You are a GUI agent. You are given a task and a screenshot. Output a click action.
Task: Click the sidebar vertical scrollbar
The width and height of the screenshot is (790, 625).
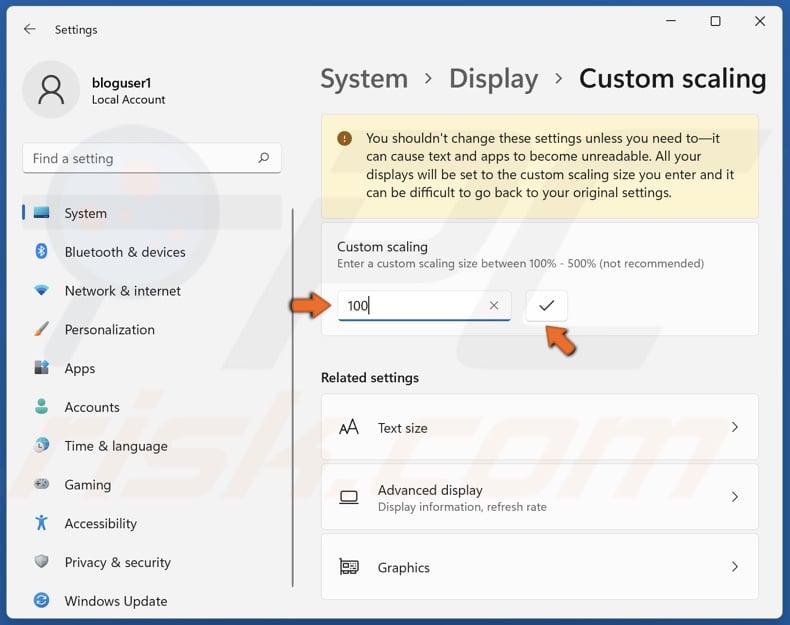click(x=293, y=398)
